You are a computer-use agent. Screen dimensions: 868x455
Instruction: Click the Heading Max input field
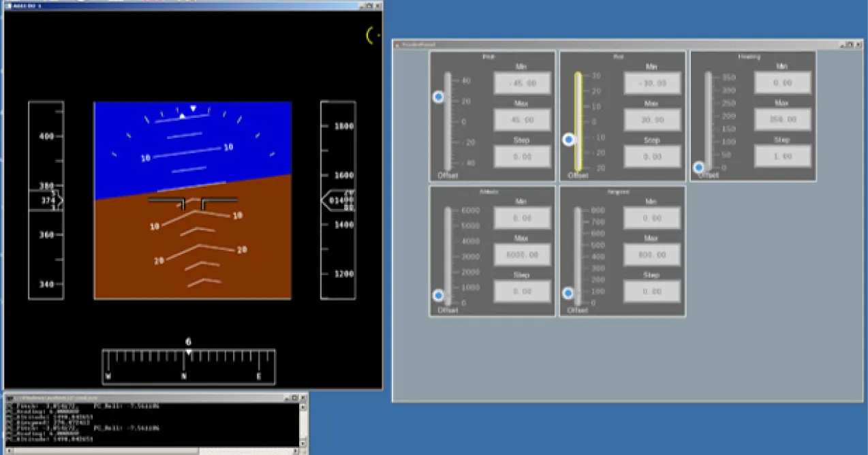tap(782, 120)
